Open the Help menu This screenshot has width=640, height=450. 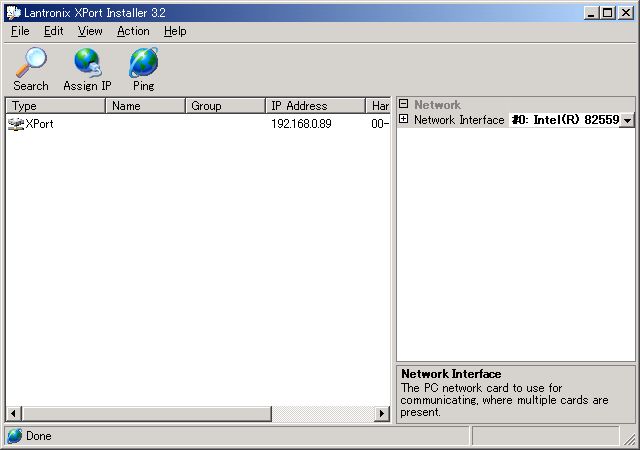175,31
